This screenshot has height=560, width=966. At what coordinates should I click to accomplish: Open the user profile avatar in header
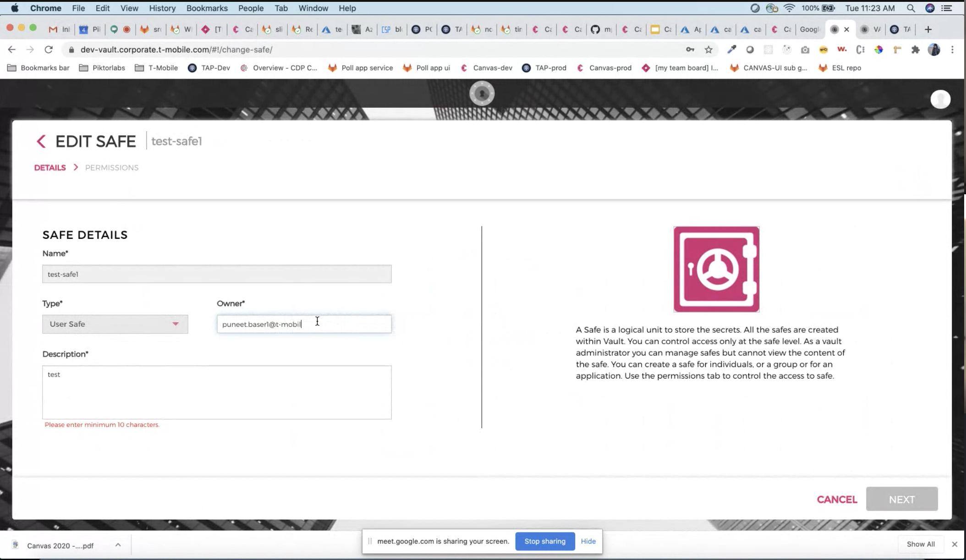click(940, 99)
